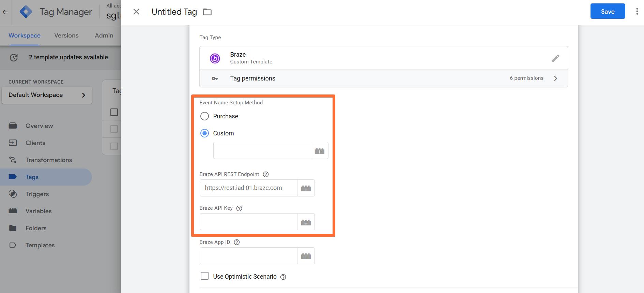Click the template updates refresh icon
Viewport: 644px width, 293px height.
point(14,58)
